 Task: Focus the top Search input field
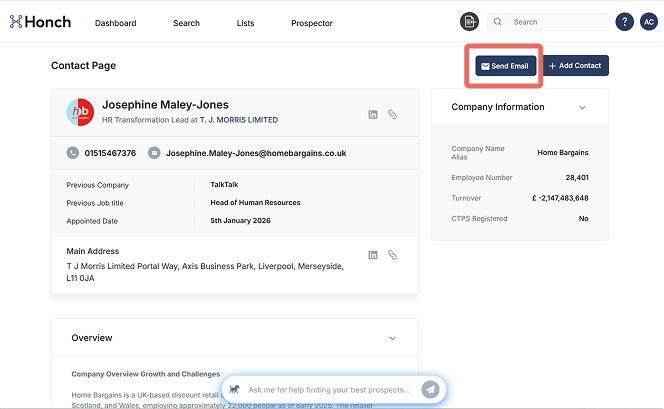(x=555, y=22)
